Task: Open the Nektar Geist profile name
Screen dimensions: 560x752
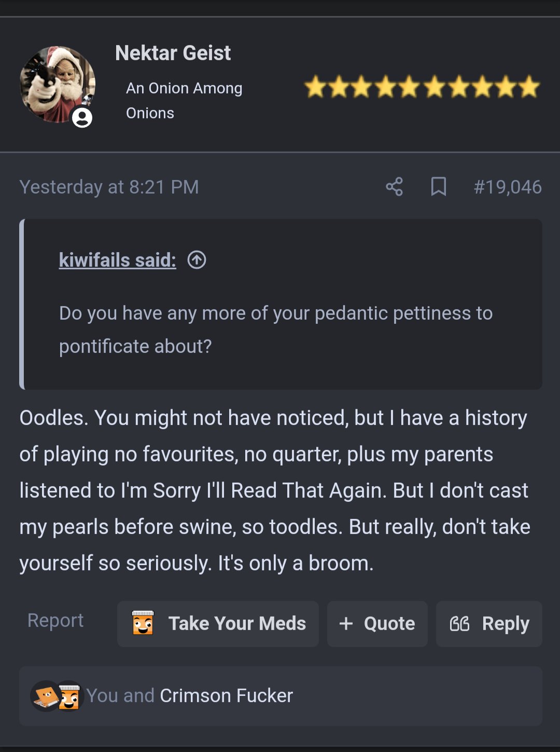Action: 173,53
